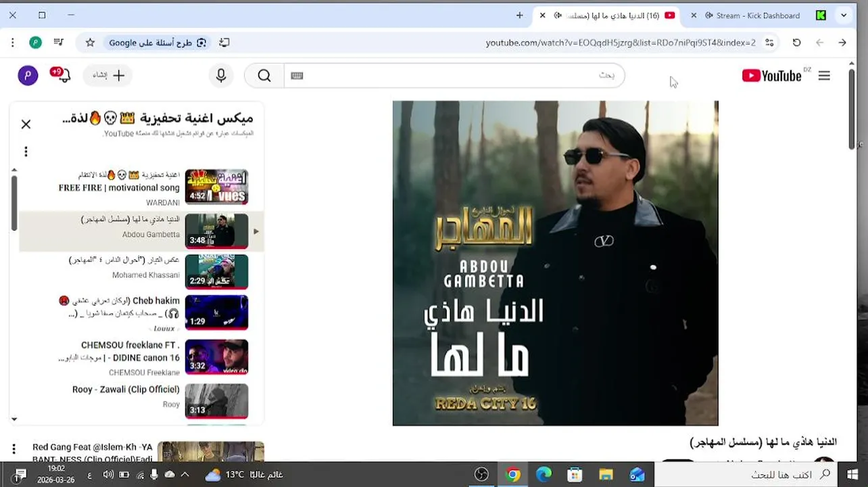Image resolution: width=868 pixels, height=487 pixels.
Task: Open the Chrome tab search dropdown
Action: (x=844, y=16)
